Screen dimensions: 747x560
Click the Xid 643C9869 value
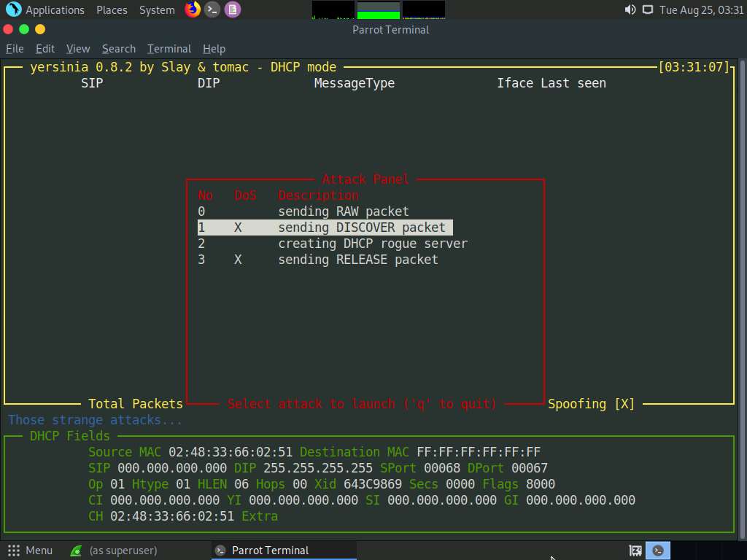(x=373, y=484)
